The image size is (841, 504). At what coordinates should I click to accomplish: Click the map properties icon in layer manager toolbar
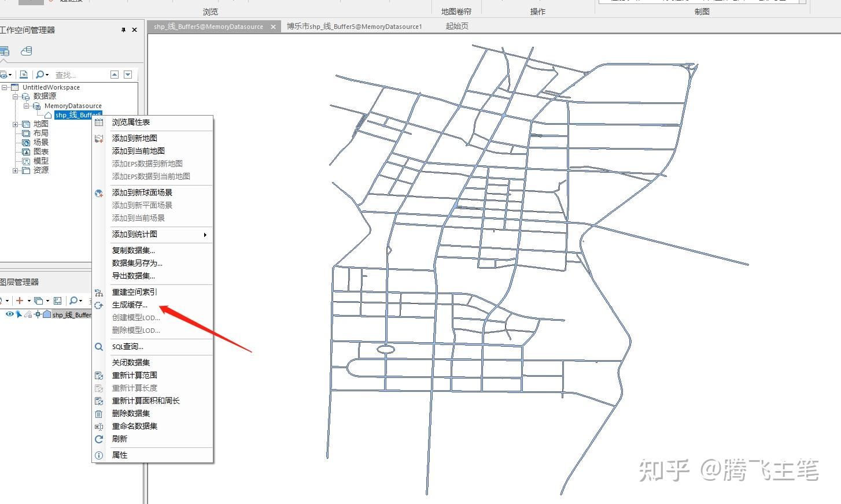58,300
